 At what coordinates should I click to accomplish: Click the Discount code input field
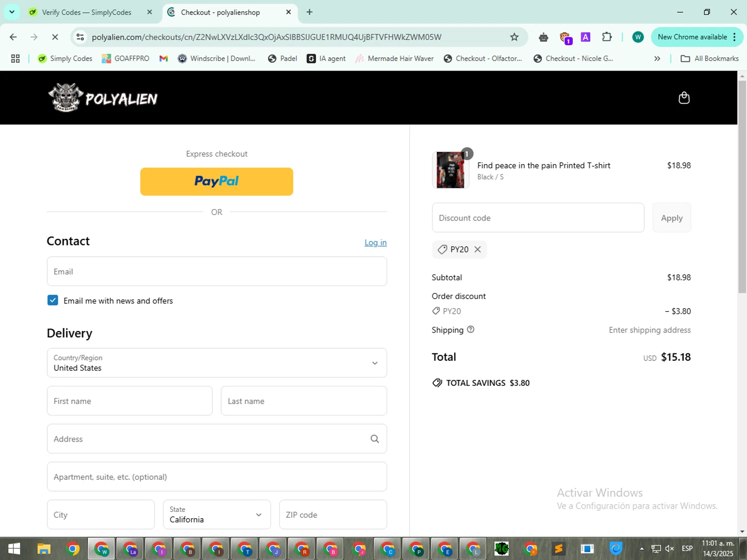tap(538, 218)
